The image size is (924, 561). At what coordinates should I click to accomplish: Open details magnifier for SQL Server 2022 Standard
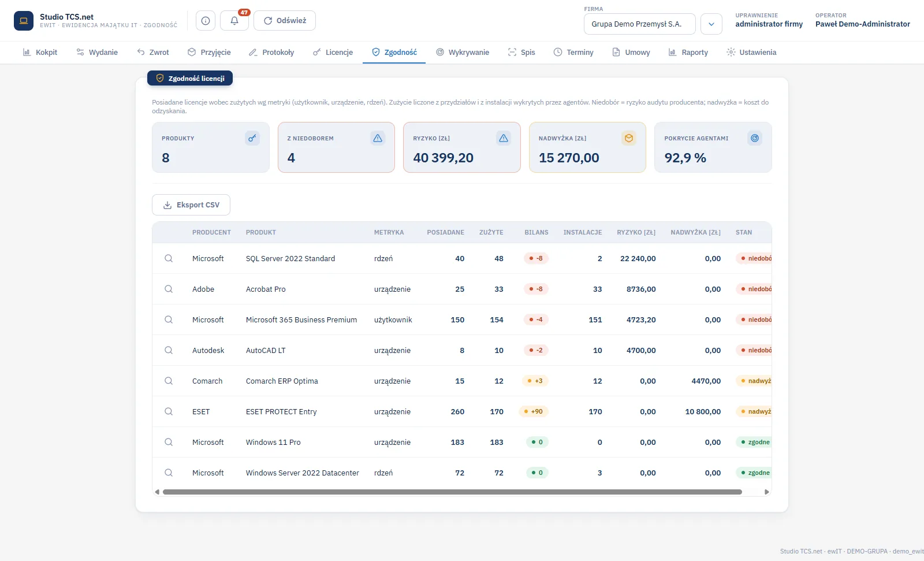click(169, 258)
